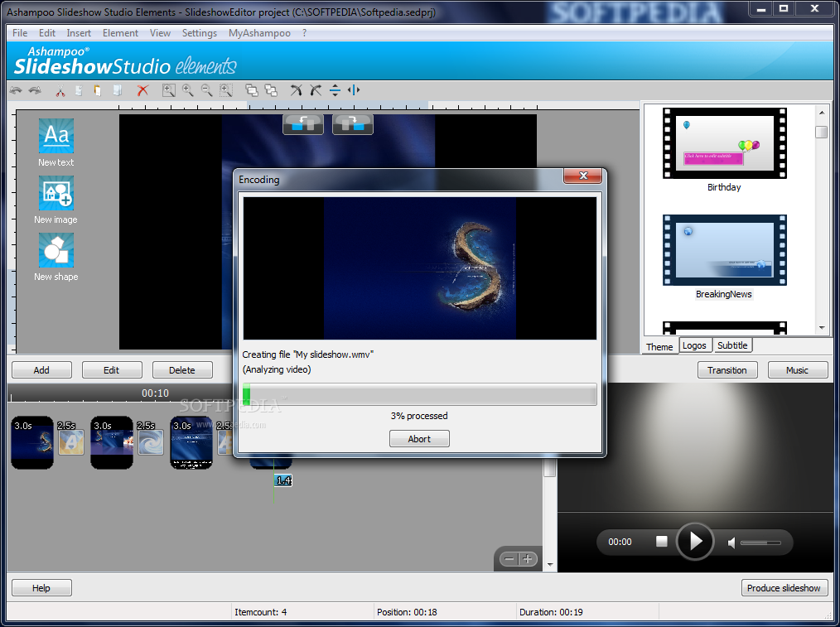Select the second 3.0s slide thumbnail in timeline
Viewport: 840px width, 627px height.
click(x=112, y=442)
